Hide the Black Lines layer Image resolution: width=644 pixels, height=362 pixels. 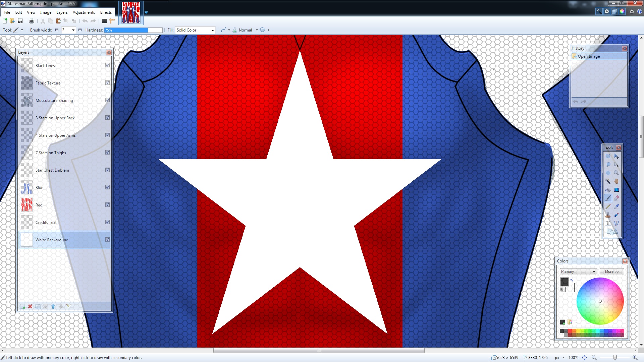[107, 65]
